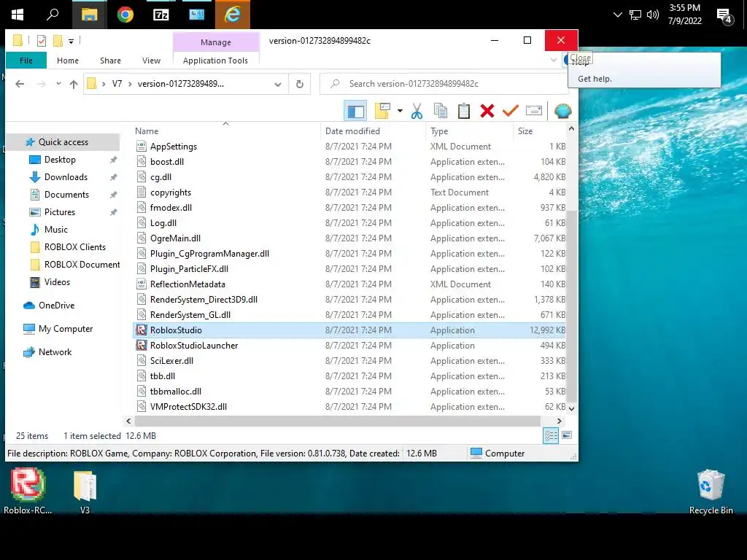
Task: Switch to Details view toggle
Action: click(x=551, y=435)
